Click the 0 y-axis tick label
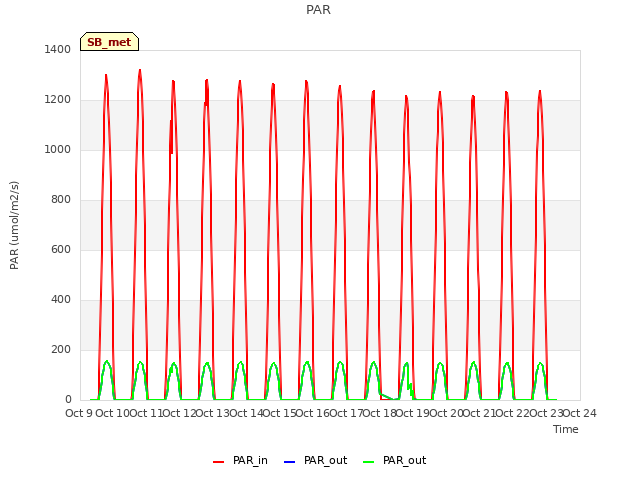Viewport: 640px width, 480px height. (x=68, y=400)
